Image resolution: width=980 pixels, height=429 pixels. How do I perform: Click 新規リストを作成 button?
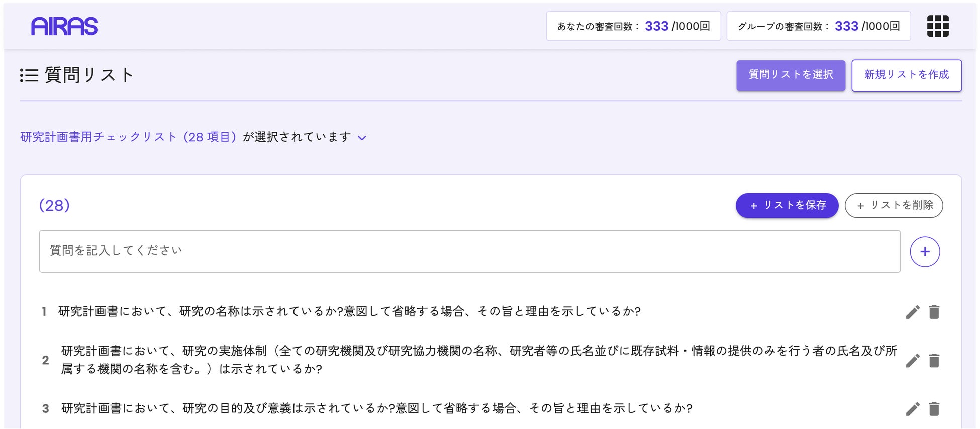tap(907, 75)
